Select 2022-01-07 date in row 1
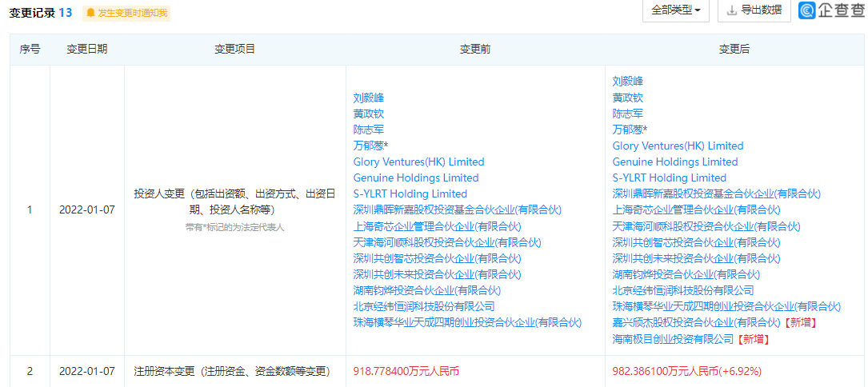868x387 pixels. tap(87, 209)
